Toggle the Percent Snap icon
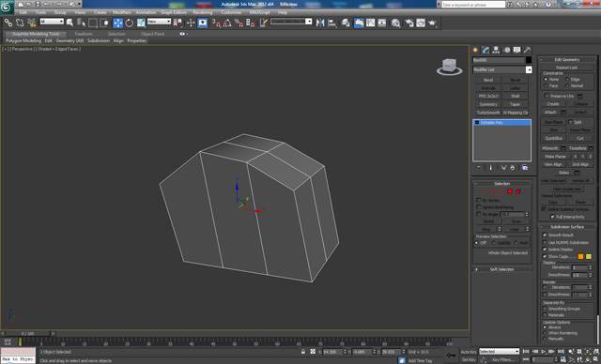 point(239,23)
